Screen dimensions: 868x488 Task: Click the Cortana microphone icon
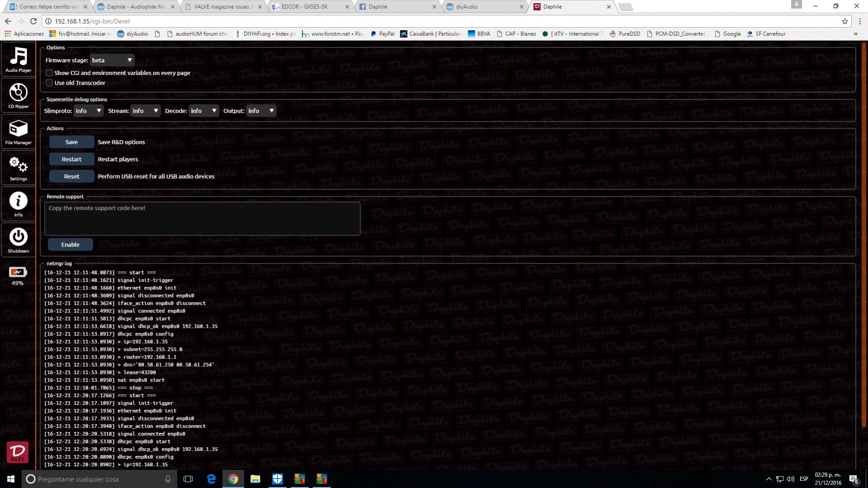click(x=168, y=479)
